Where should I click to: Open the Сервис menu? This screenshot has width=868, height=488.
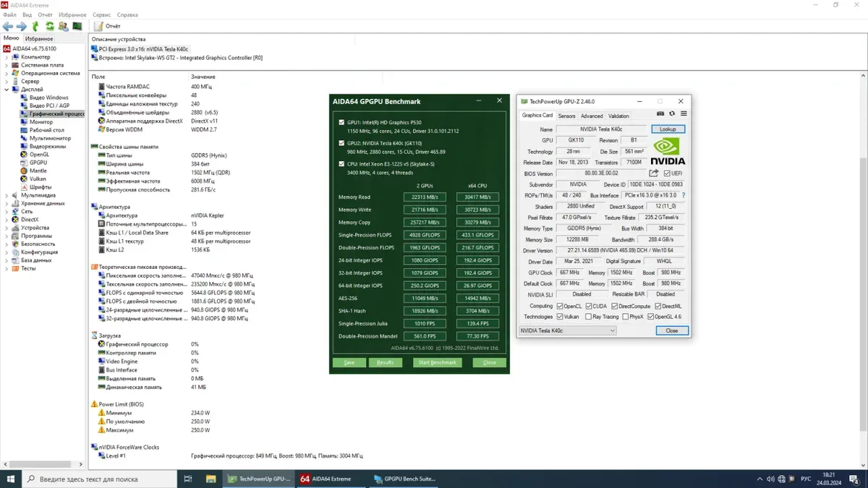point(102,14)
